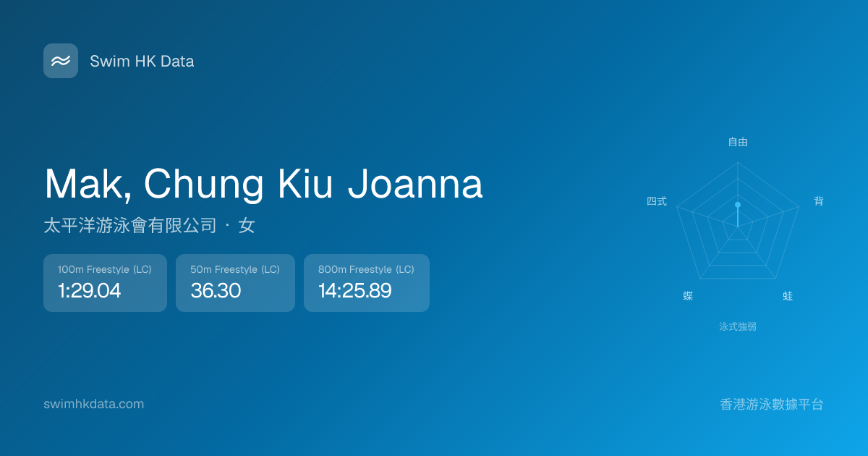The height and width of the screenshot is (456, 868).
Task: Click the 背 radar axis label
Action: click(x=819, y=201)
